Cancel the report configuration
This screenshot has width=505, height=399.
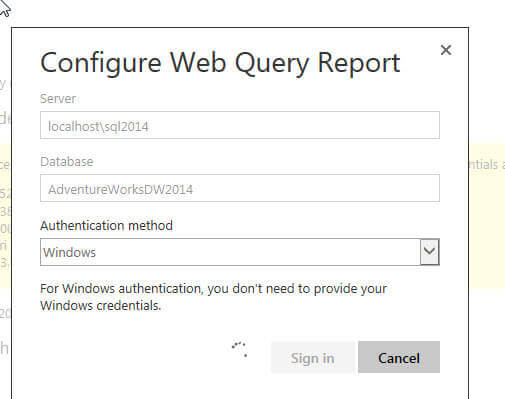pyautogui.click(x=399, y=357)
